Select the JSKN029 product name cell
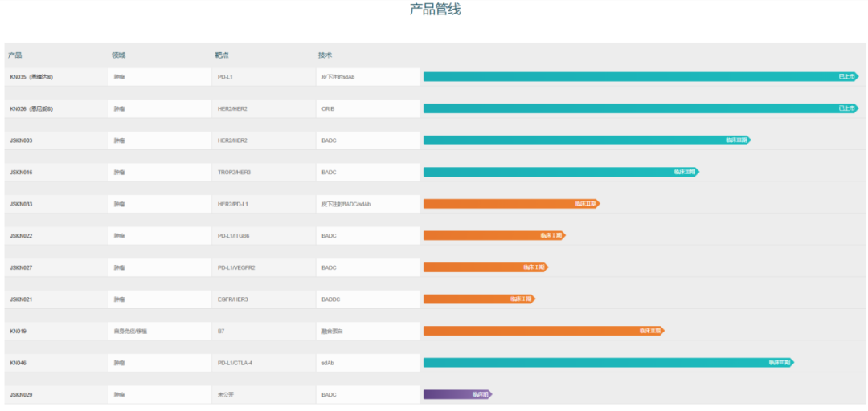Viewport: 868px width, 411px height. (56, 395)
